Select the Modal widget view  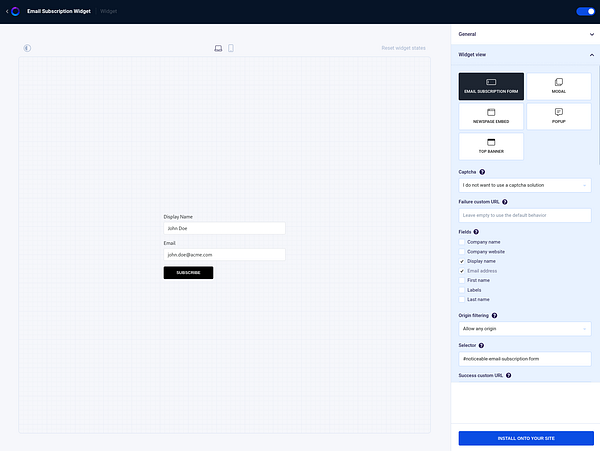pos(559,86)
